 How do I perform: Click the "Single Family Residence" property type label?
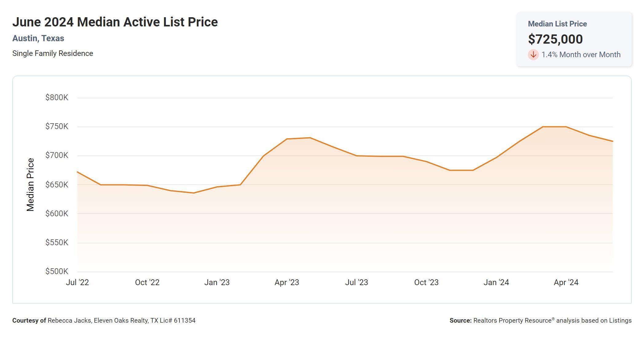[x=53, y=53]
